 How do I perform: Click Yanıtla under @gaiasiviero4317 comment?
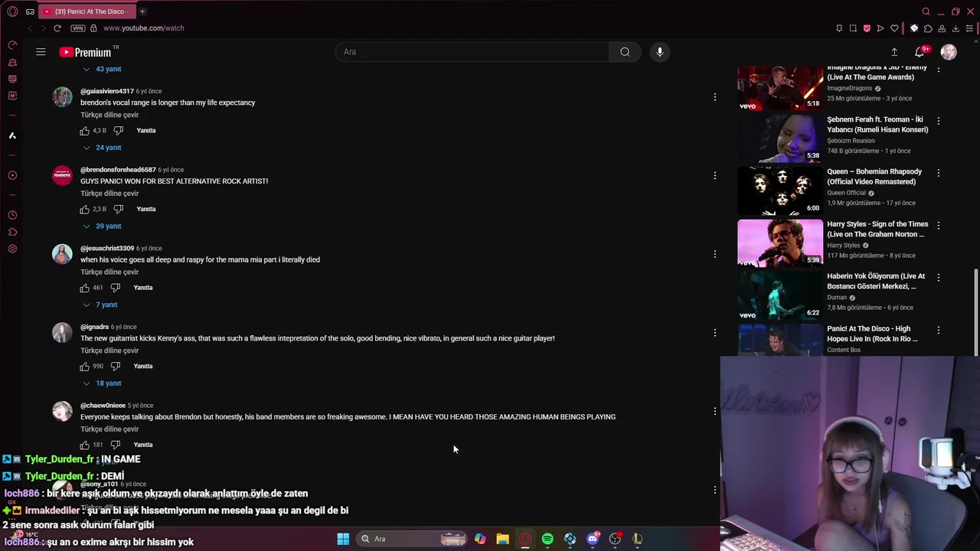click(x=145, y=131)
